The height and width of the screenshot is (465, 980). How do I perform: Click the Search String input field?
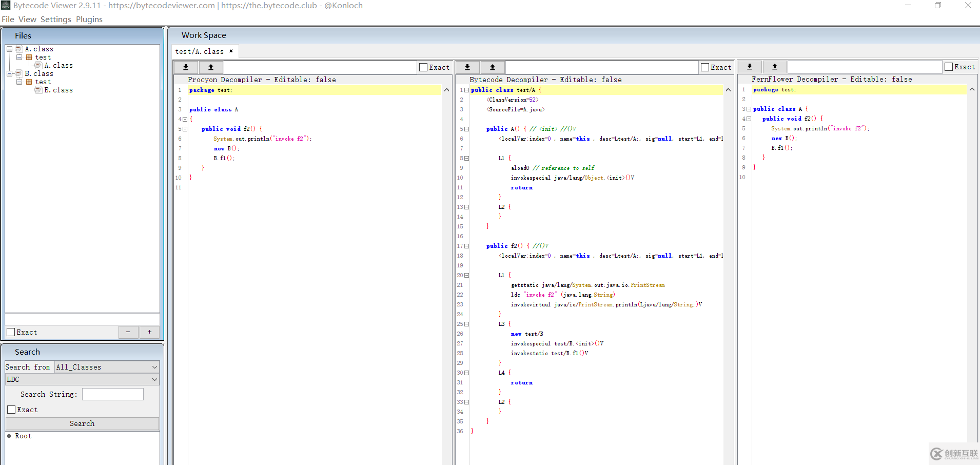point(113,394)
